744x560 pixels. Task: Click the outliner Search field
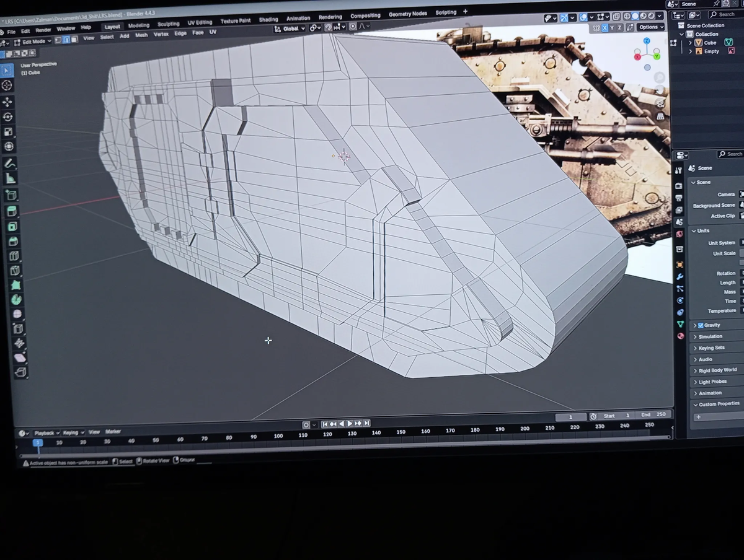(x=726, y=14)
